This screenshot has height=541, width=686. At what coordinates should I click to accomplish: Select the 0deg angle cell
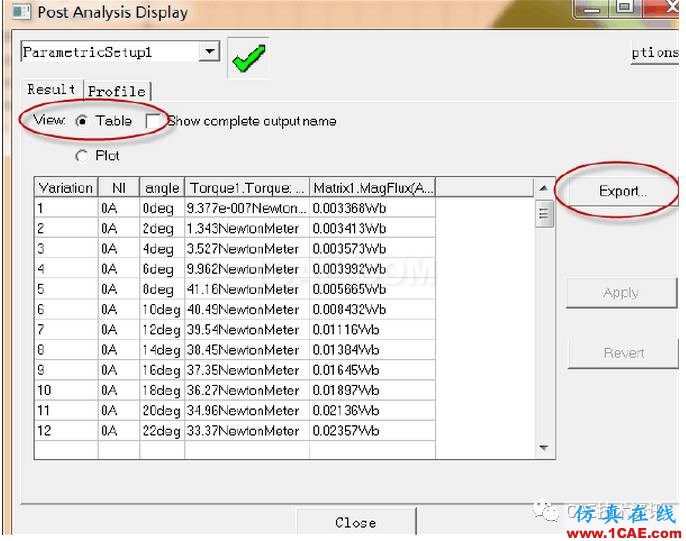tap(162, 208)
